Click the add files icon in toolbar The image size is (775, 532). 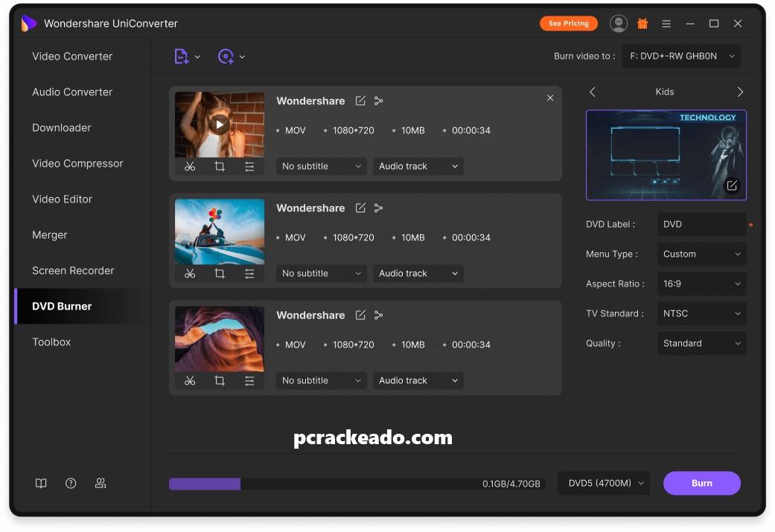(181, 57)
